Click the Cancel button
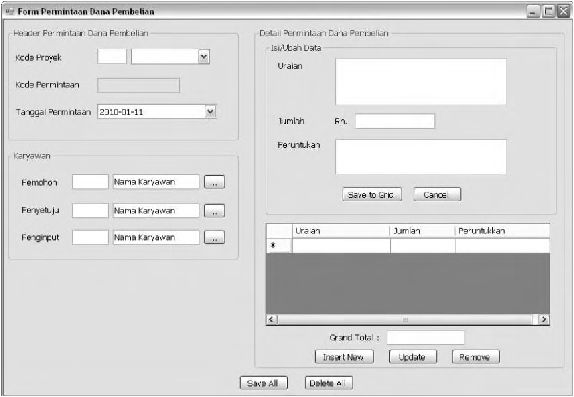Screen dimensions: 574x397 tap(437, 194)
